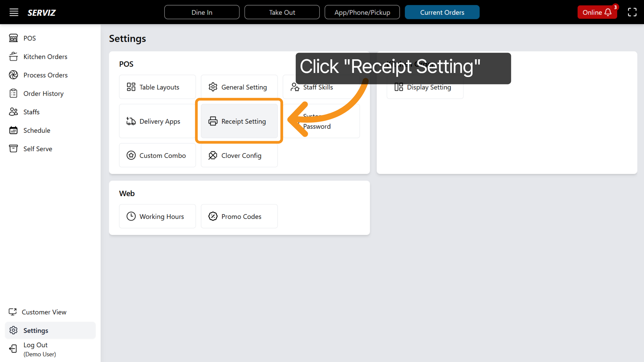Open the hamburger menu
The image size is (644, 362).
[x=14, y=12]
